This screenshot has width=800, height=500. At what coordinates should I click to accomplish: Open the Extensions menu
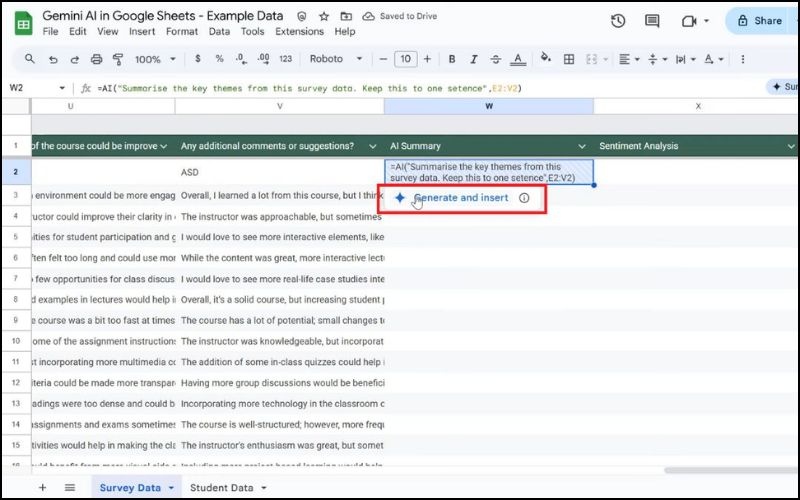[x=299, y=32]
